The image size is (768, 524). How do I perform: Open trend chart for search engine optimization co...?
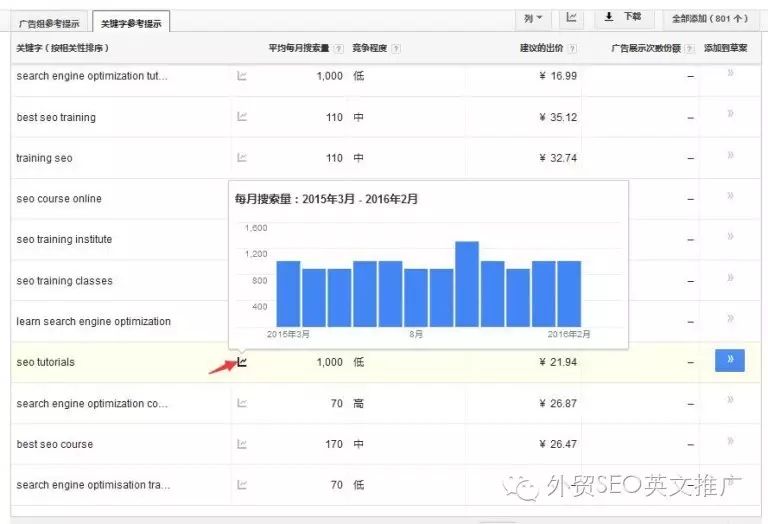click(241, 403)
